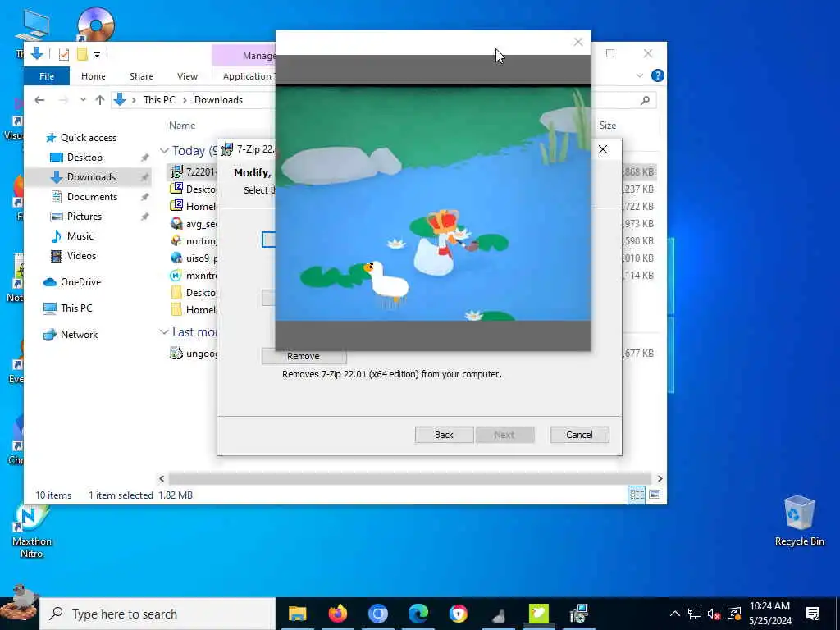Click Back in the 7-Zip setup dialog
This screenshot has width=840, height=630.
point(444,435)
